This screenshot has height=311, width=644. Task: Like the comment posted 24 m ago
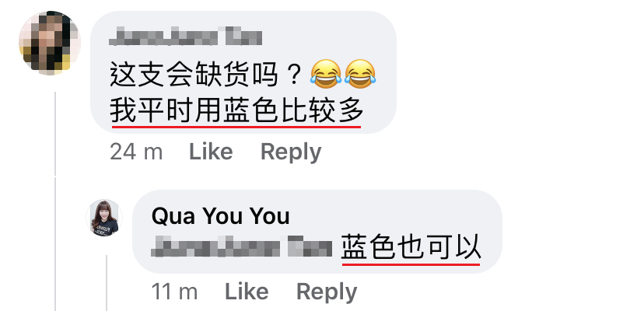tap(211, 152)
